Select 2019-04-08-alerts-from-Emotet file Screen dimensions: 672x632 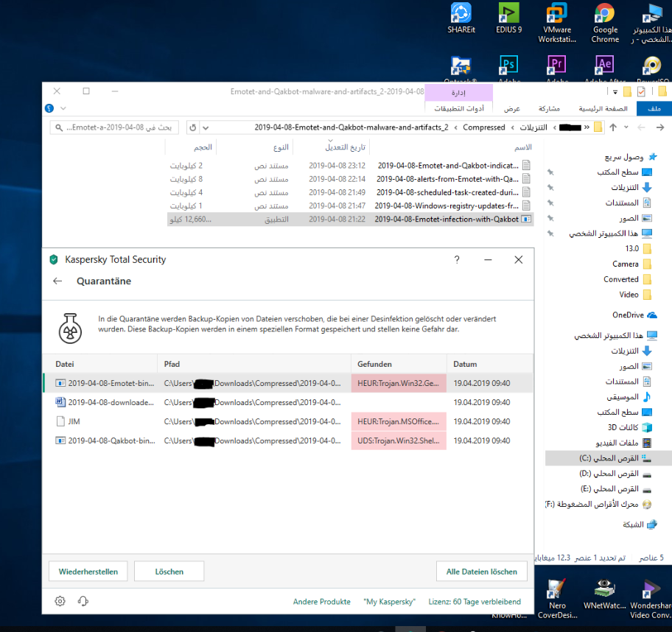tap(350, 179)
